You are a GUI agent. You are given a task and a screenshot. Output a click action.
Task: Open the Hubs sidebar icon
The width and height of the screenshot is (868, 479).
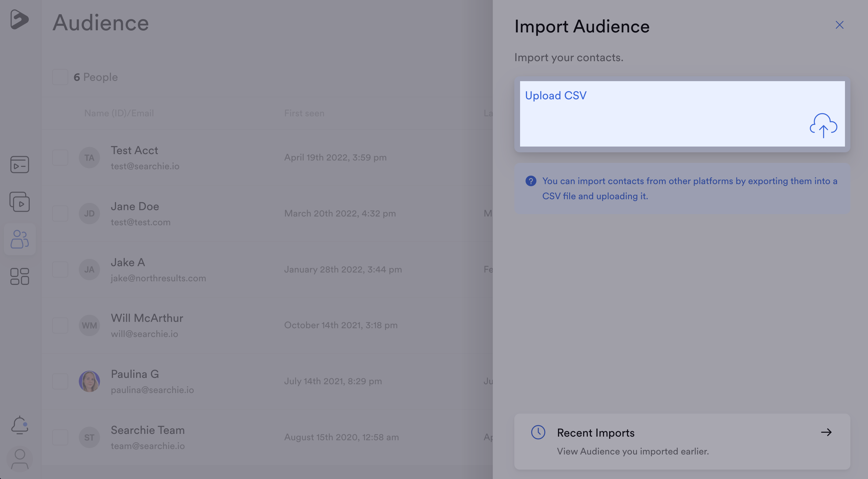point(19,164)
